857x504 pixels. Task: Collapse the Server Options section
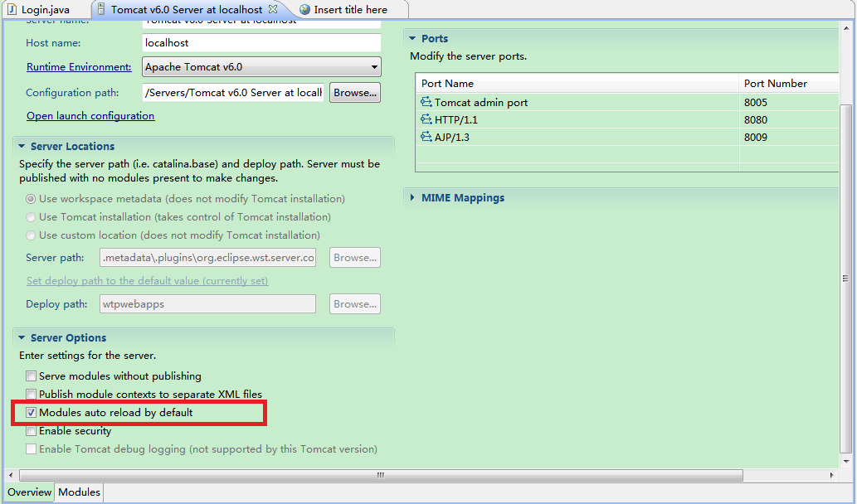(x=22, y=337)
